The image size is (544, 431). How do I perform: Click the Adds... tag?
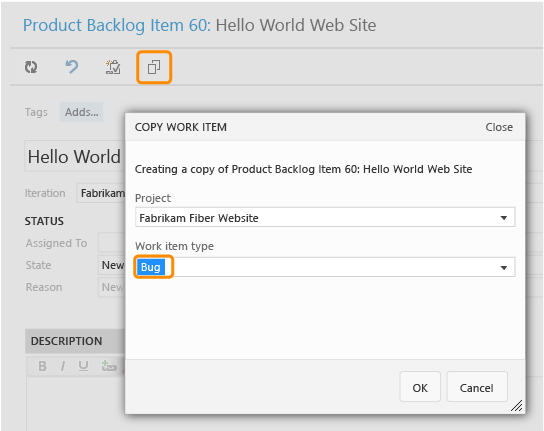click(x=82, y=112)
